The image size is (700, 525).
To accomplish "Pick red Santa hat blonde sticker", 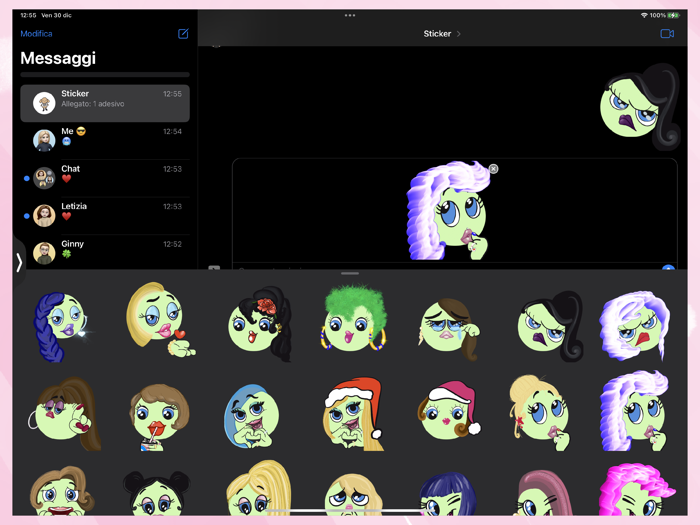I will 354,414.
